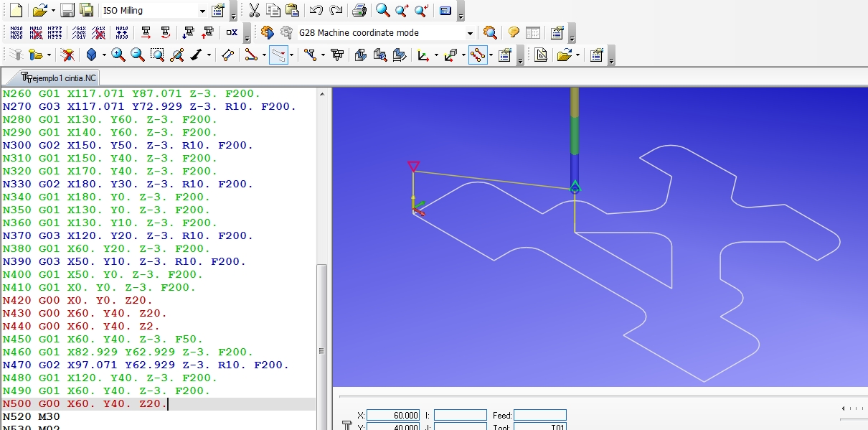Click the gear magnifier icon beside G28 combo
Screen dimensions: 868x430
pos(490,32)
